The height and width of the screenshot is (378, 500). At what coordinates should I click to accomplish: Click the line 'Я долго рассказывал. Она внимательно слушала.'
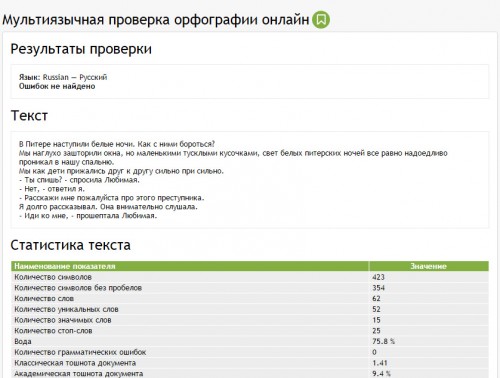108,207
